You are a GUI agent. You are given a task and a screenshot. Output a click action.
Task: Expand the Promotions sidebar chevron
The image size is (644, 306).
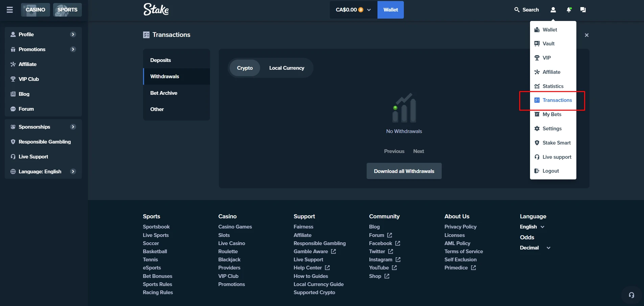pos(73,49)
